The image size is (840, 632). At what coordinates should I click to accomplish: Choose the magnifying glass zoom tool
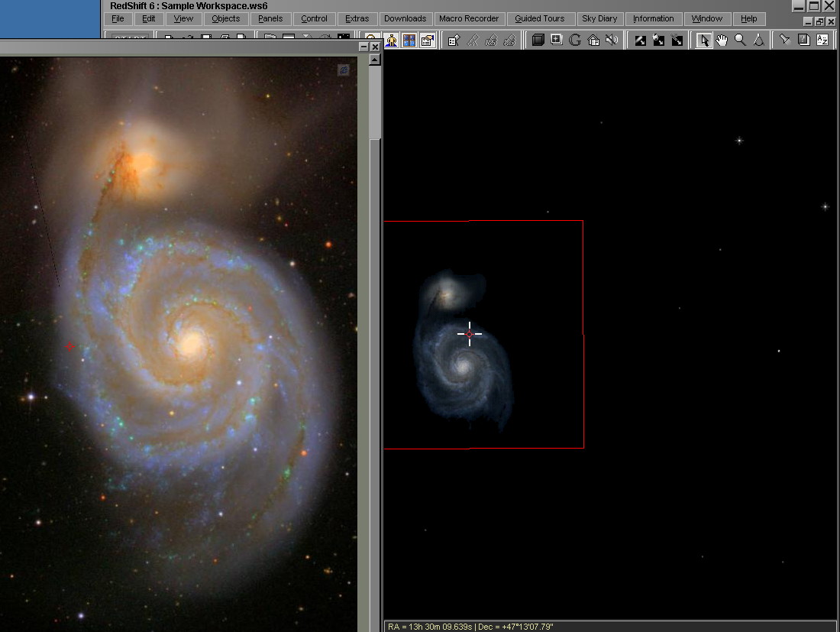[x=740, y=41]
